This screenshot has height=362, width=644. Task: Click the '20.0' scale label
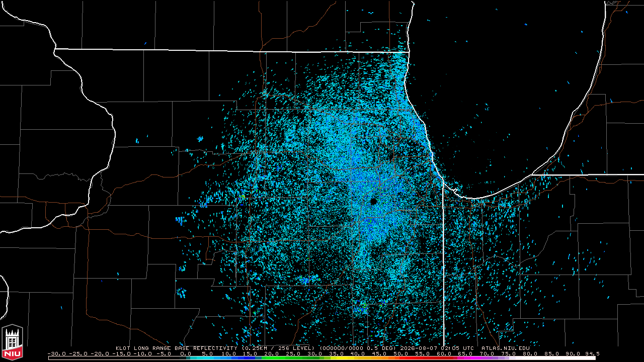tap(272, 353)
